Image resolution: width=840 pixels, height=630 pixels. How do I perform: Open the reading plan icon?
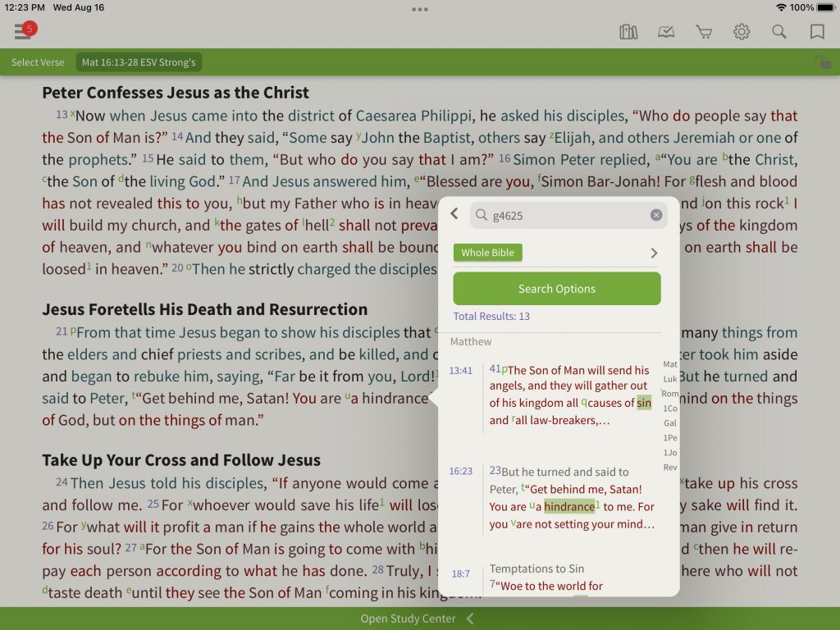[666, 32]
